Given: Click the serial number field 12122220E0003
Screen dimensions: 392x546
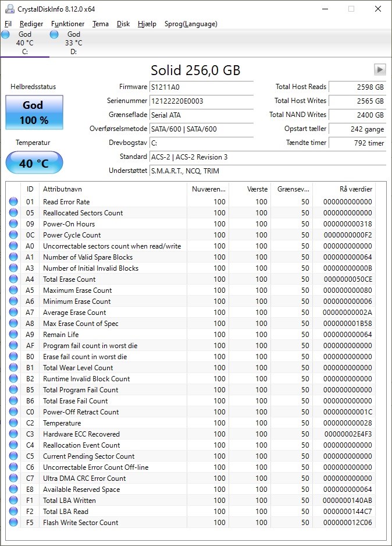Looking at the screenshot, I should (201, 101).
